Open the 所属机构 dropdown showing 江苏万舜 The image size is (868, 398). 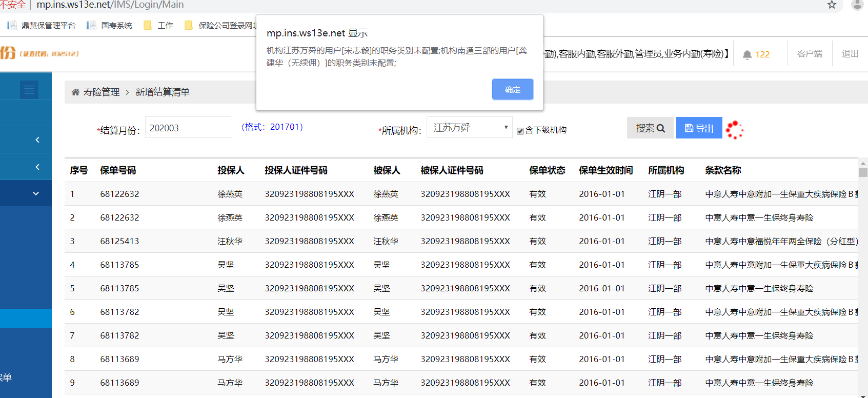point(469,128)
